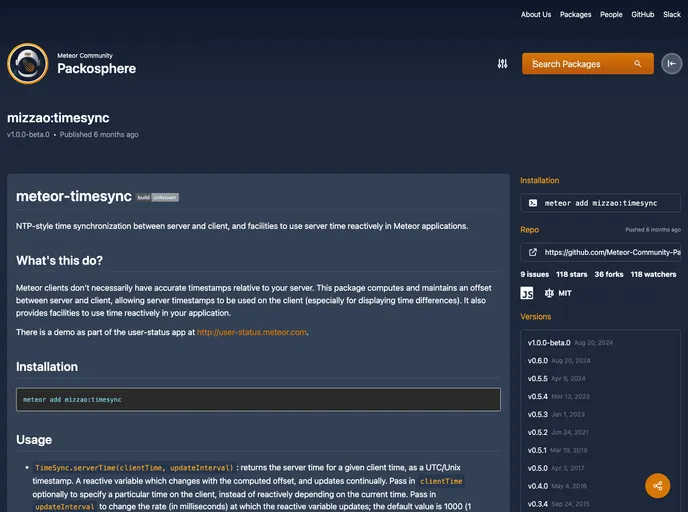Open About Us in top navigation
This screenshot has height=512, width=688.
click(536, 14)
